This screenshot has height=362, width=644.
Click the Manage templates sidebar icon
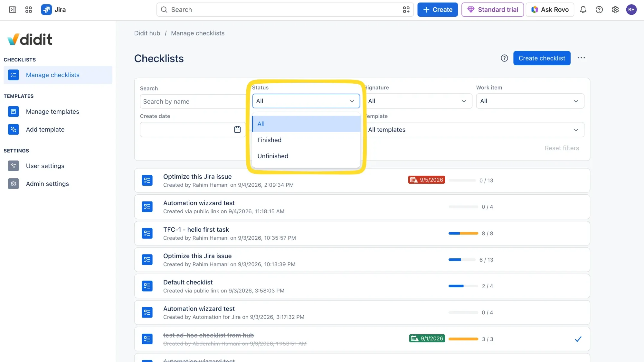[13, 112]
